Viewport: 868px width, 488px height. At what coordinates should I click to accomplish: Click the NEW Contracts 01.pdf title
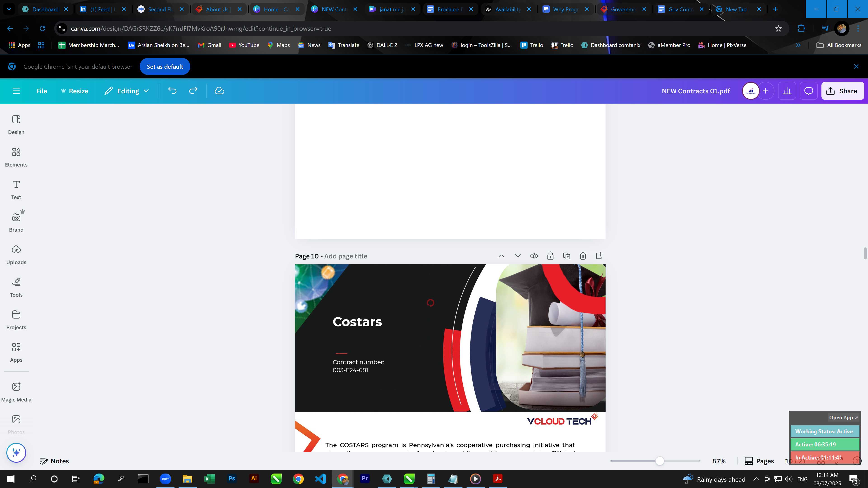coord(696,91)
